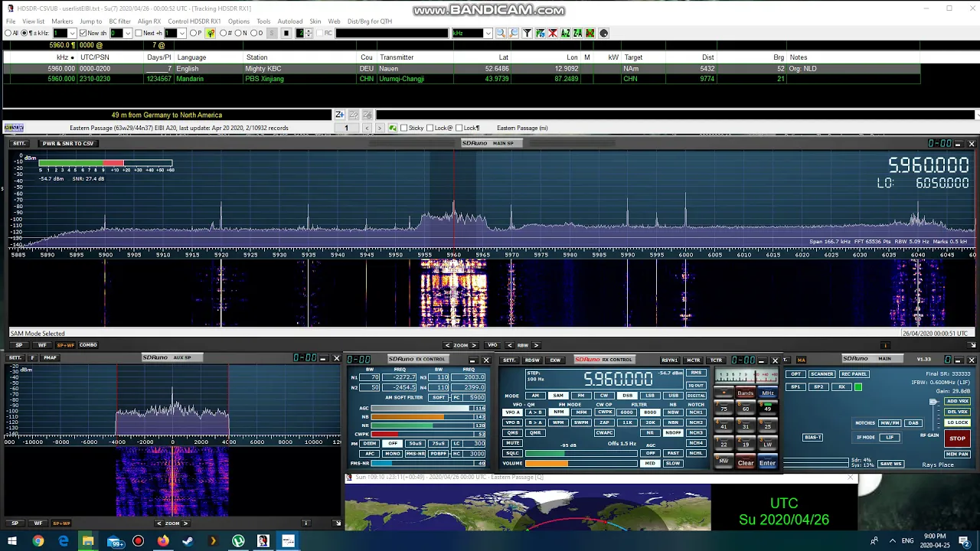Open the Control HDSDR RX1 menu

pos(194,21)
